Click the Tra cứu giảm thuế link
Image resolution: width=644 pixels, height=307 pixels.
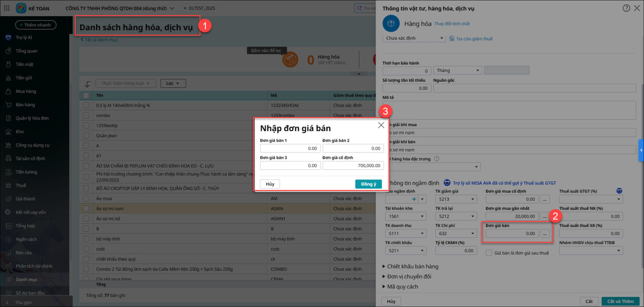pyautogui.click(x=474, y=39)
